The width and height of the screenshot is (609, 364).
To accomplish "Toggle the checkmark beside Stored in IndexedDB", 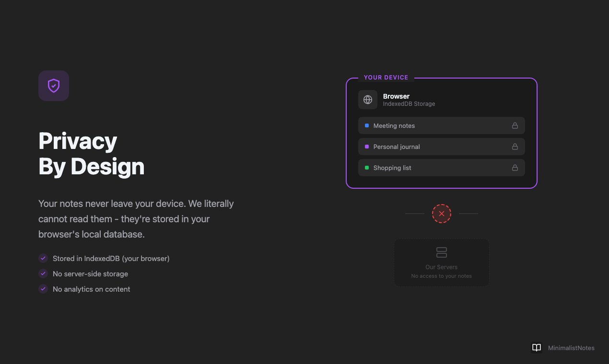I will (43, 258).
